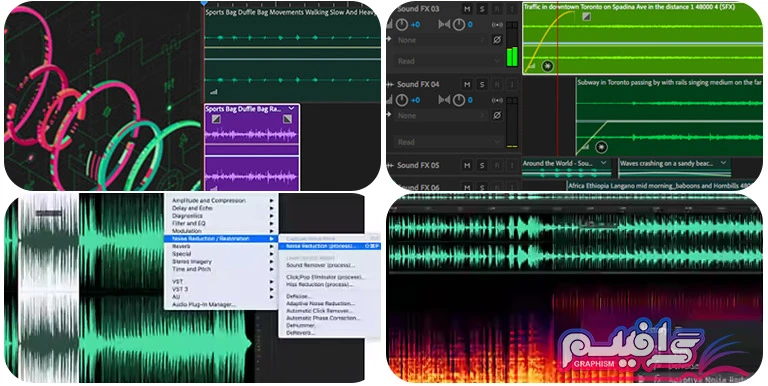Click the Sound FX 04 volume knob

point(402,100)
